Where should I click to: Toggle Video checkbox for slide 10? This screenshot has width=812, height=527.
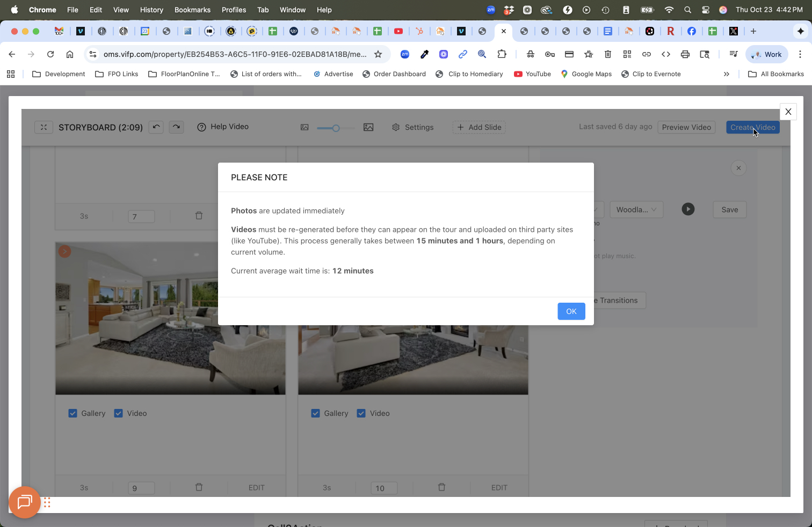[x=361, y=413]
